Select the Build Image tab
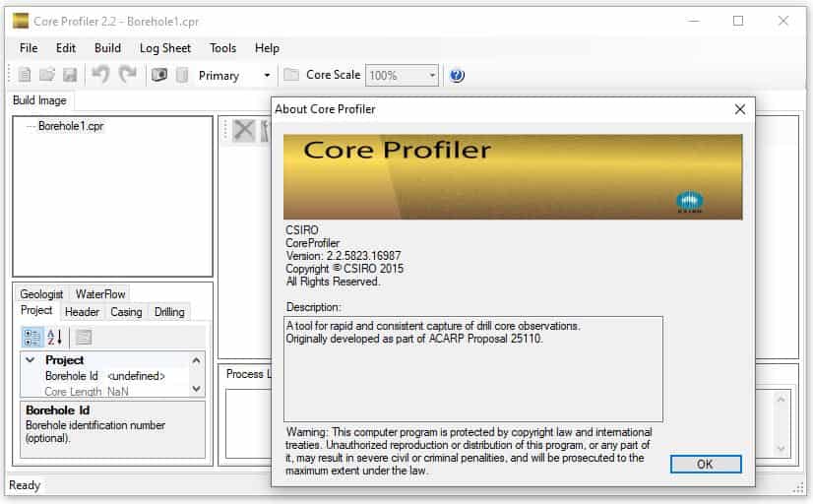The height and width of the screenshot is (504, 813). (x=39, y=100)
